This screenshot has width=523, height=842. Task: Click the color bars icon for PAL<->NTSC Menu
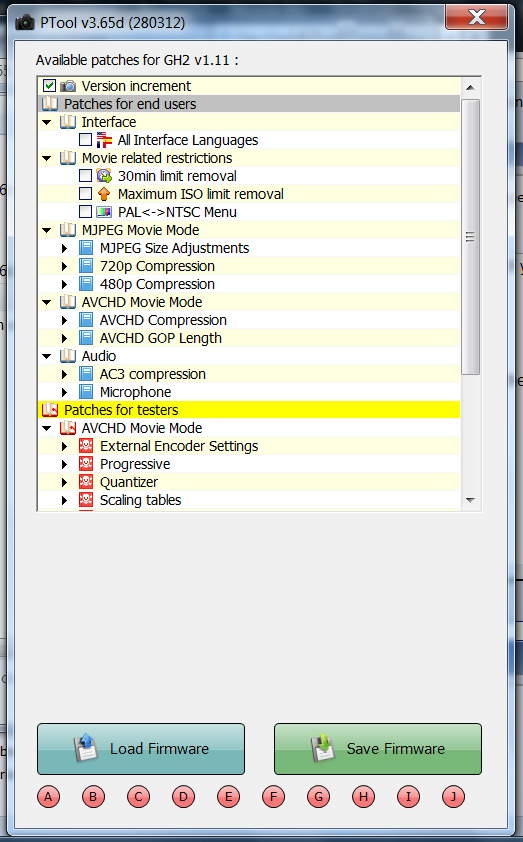coord(104,212)
